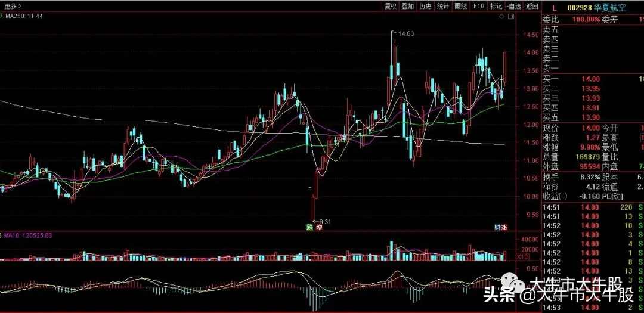
Task: Click the 最高 label
Action: click(x=610, y=138)
